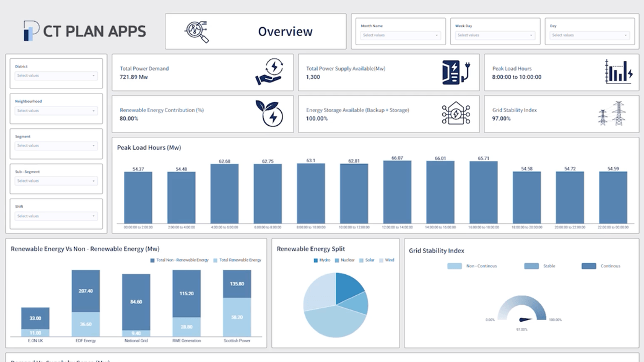This screenshot has width=644, height=362.
Task: Click the Overview magnifier analytics icon
Action: coord(197,32)
